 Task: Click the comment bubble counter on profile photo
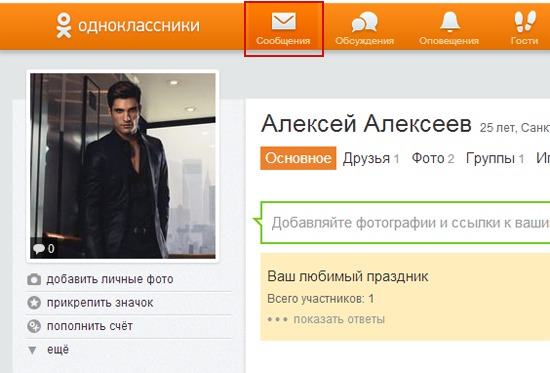point(43,249)
